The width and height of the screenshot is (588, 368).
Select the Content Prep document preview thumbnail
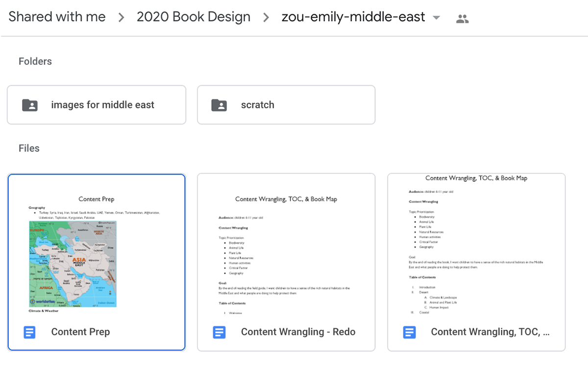(x=97, y=244)
